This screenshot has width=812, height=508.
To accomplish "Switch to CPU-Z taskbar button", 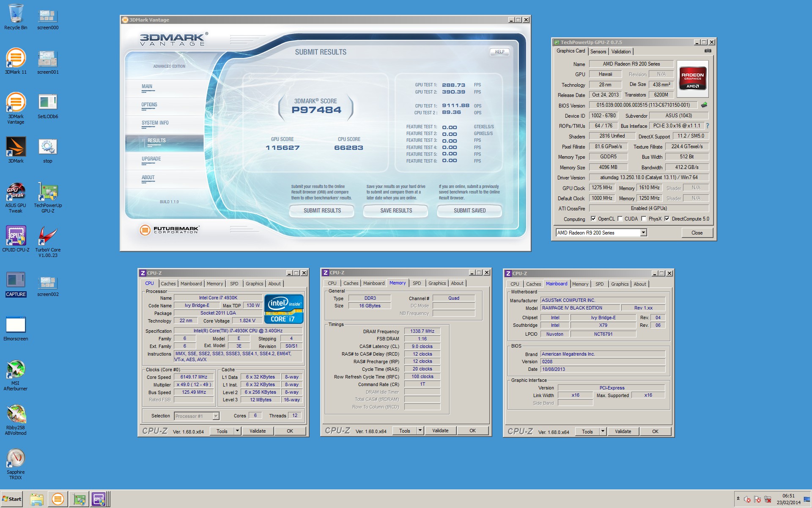I will pyautogui.click(x=99, y=500).
